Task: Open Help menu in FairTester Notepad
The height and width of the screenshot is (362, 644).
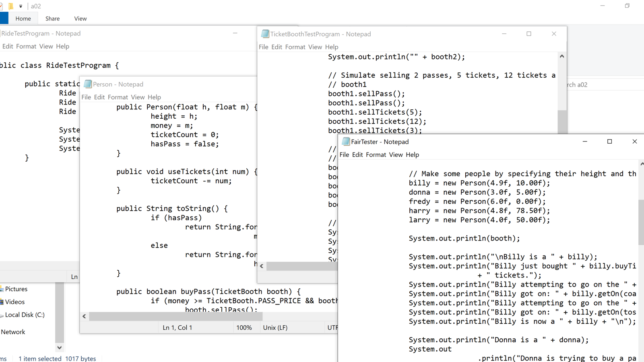Action: pyautogui.click(x=412, y=154)
